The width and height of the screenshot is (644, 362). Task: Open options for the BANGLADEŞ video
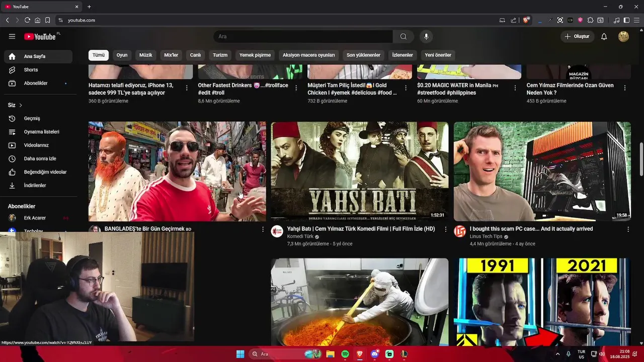click(x=263, y=229)
